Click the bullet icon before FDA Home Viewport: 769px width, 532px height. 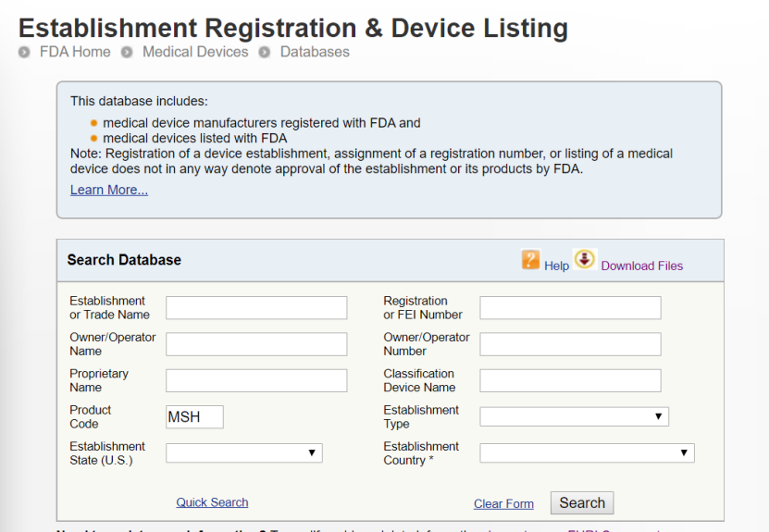pyautogui.click(x=24, y=52)
